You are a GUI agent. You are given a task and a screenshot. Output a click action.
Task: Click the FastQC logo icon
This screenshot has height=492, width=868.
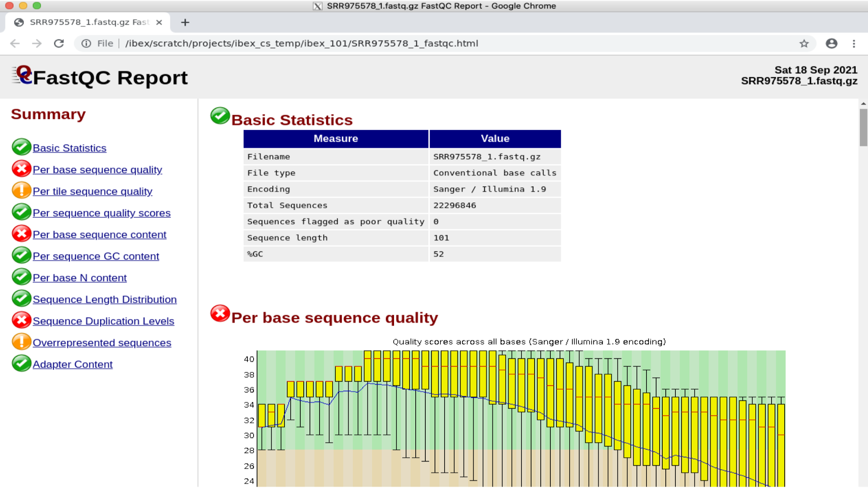(22, 75)
